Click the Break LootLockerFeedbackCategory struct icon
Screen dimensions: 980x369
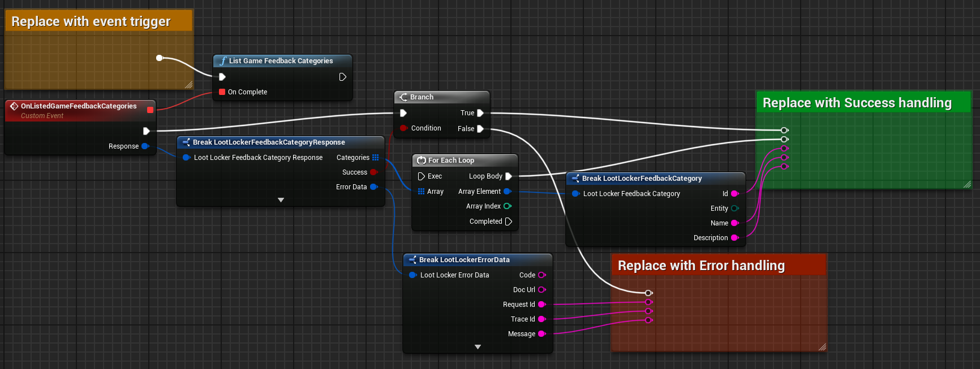coord(575,179)
